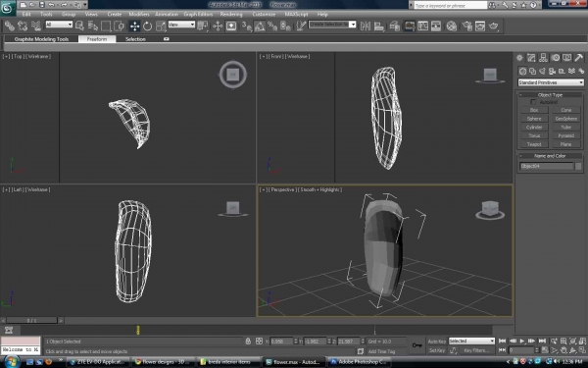Screen dimensions: 588x368
Task: Click the Unlink Selection tool
Action: (23, 26)
